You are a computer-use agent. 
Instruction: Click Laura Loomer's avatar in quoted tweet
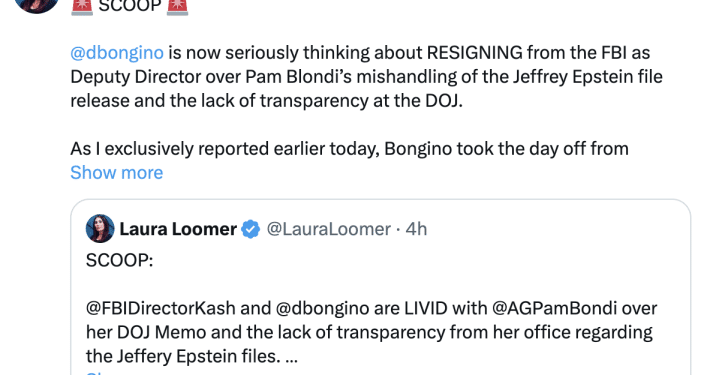pyautogui.click(x=100, y=229)
